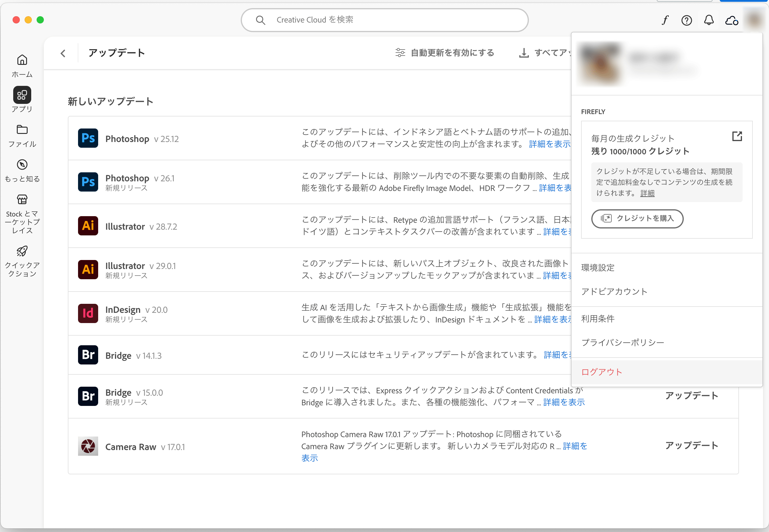Open cloud sync status icon
This screenshot has width=769, height=532.
[732, 21]
